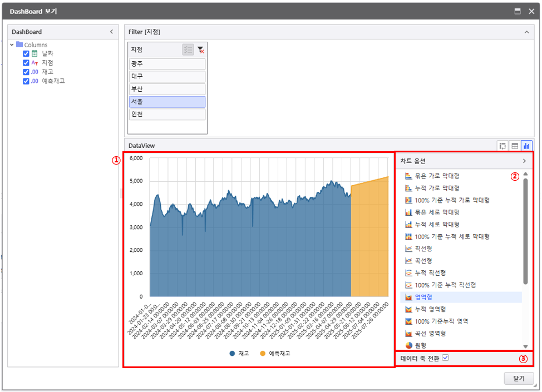Switch DataView to chart view icon
Image resolution: width=542 pixels, height=392 pixels.
point(526,146)
